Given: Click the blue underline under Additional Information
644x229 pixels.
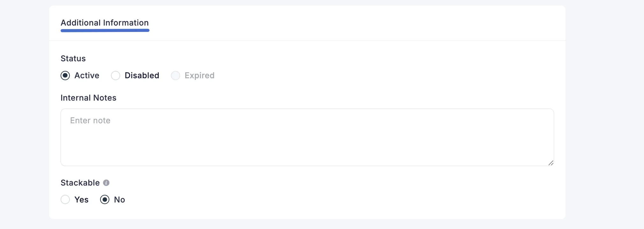Looking at the screenshot, I should coord(105,30).
